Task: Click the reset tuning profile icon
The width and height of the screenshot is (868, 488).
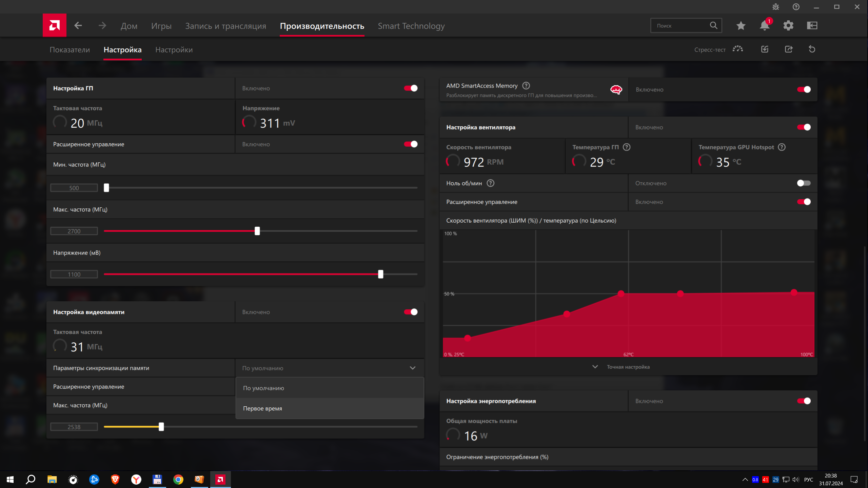Action: 812,49
